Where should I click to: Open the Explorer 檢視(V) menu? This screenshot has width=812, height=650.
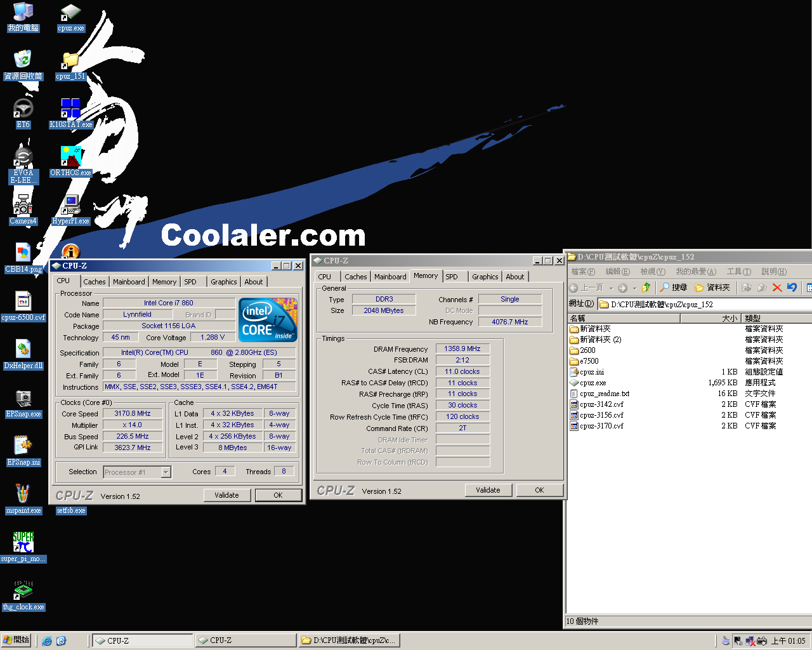[653, 272]
